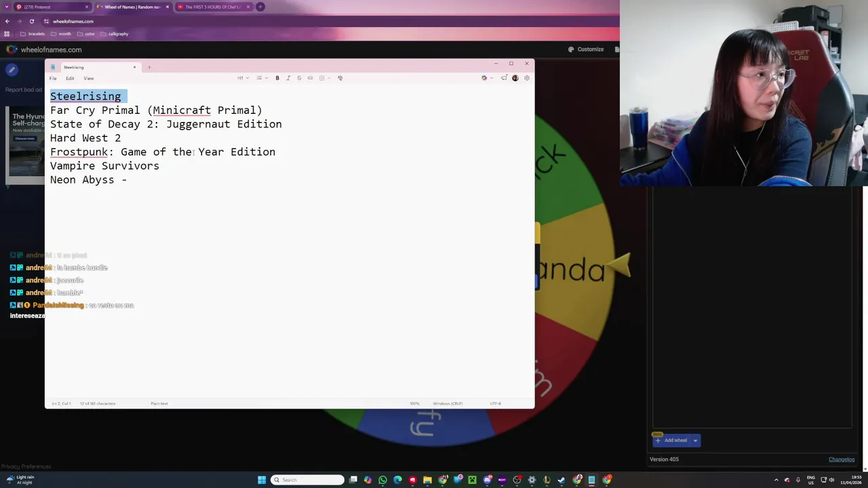This screenshot has height=488, width=868.
Task: Open the bracelets bookmark folder
Action: 33,34
